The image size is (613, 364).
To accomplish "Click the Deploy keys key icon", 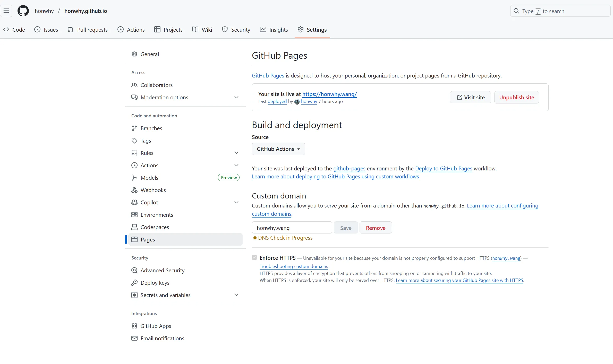I will (x=134, y=283).
